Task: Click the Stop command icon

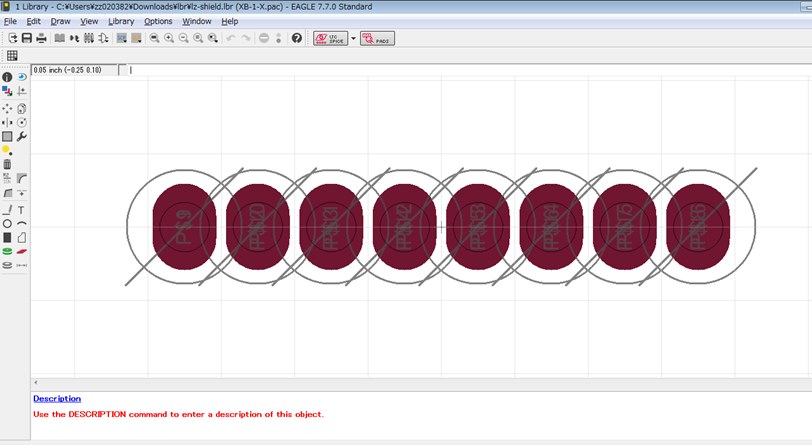Action: pyautogui.click(x=264, y=38)
